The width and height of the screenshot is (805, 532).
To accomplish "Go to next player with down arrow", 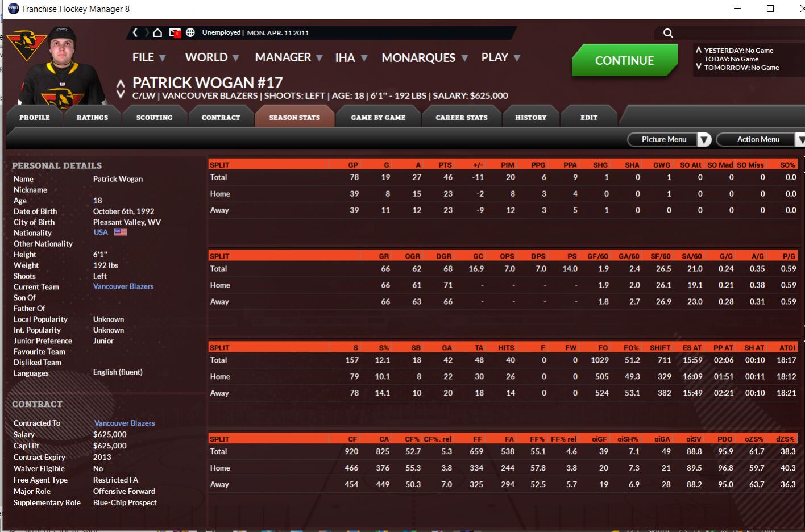I will (x=121, y=94).
